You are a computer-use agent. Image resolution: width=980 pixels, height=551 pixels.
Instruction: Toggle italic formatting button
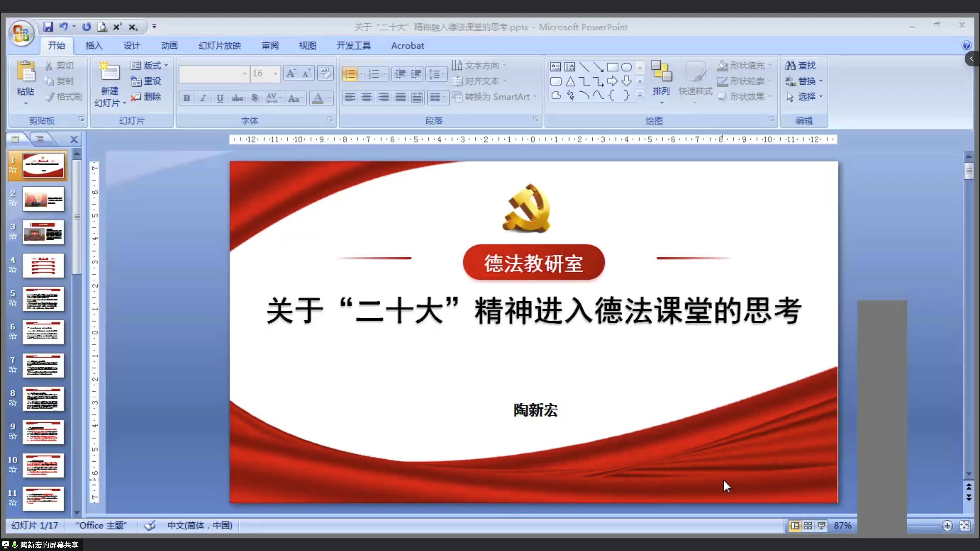click(x=203, y=98)
